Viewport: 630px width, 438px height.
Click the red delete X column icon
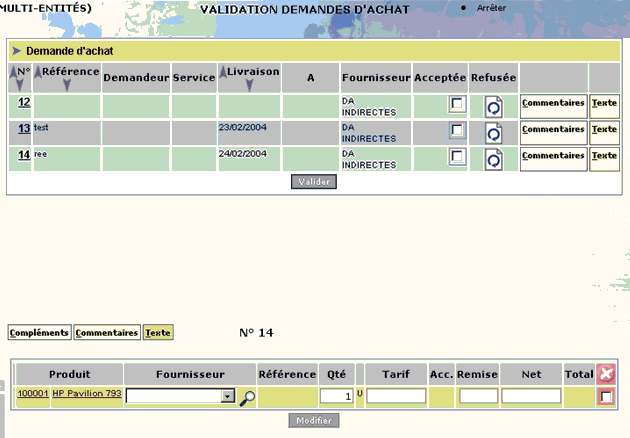pyautogui.click(x=606, y=374)
